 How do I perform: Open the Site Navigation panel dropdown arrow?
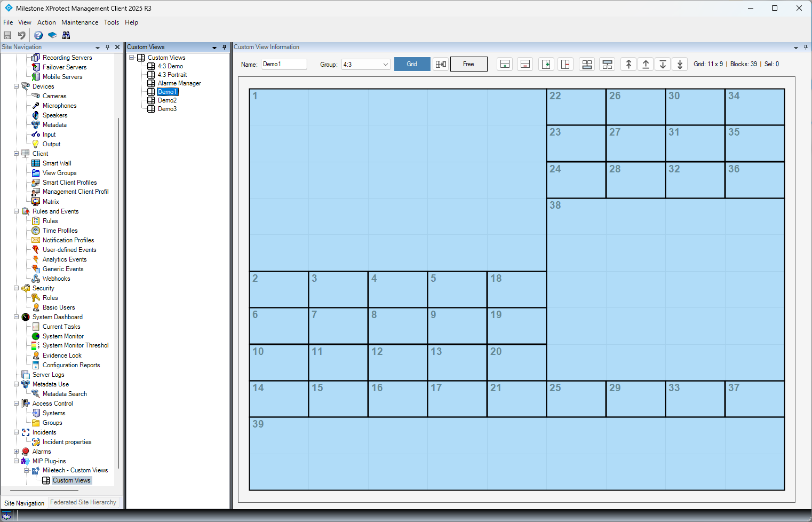coord(98,48)
